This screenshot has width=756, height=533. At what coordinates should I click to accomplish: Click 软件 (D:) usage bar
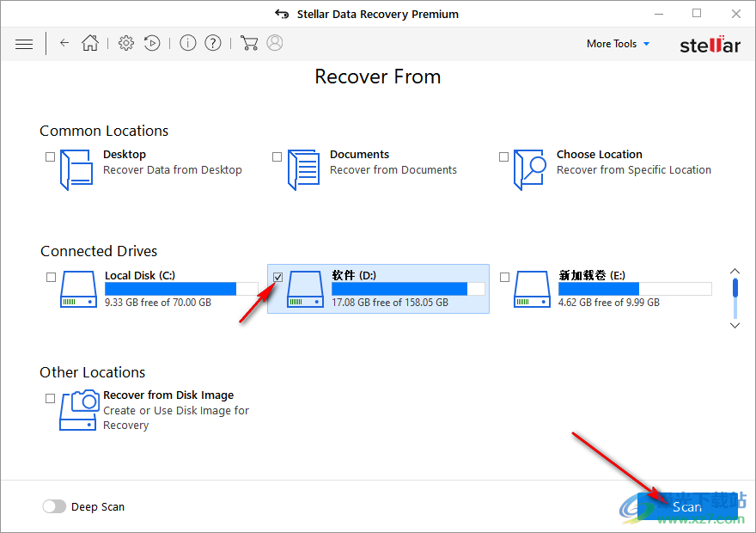pos(408,289)
